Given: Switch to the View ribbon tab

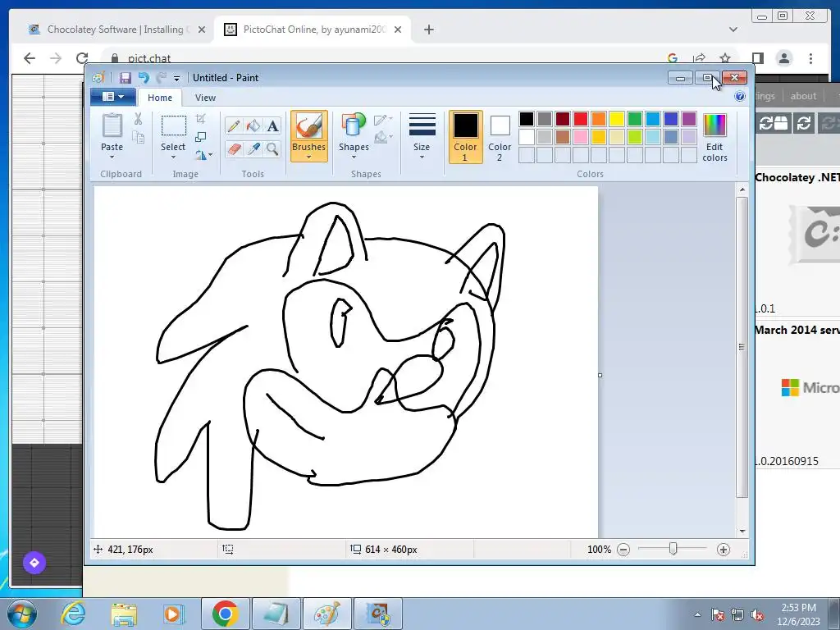Looking at the screenshot, I should click(x=205, y=98).
